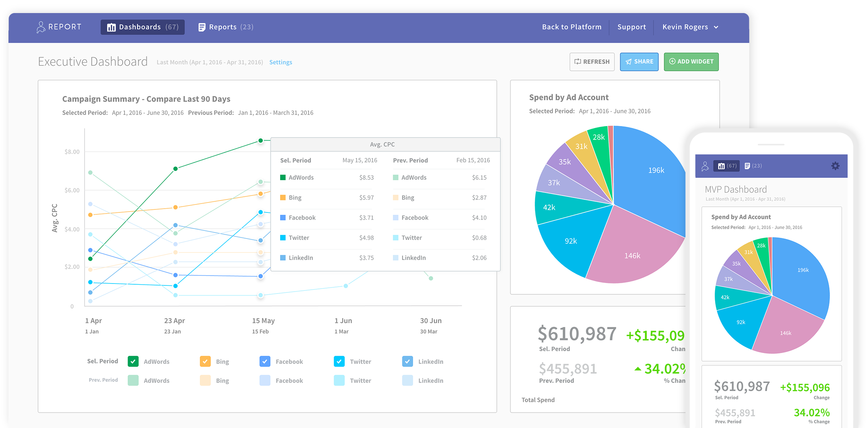Click the Share paper plane icon
This screenshot has width=868, height=428.
coord(629,61)
